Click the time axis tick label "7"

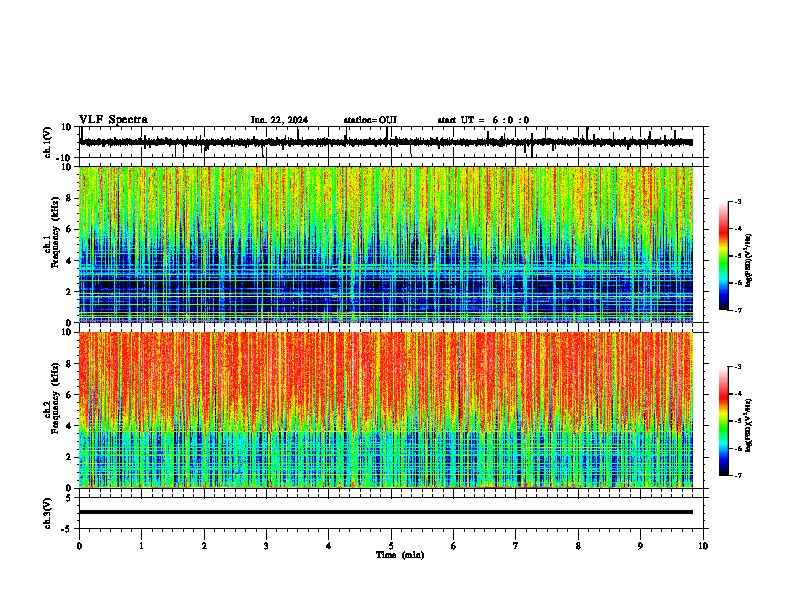coord(516,546)
